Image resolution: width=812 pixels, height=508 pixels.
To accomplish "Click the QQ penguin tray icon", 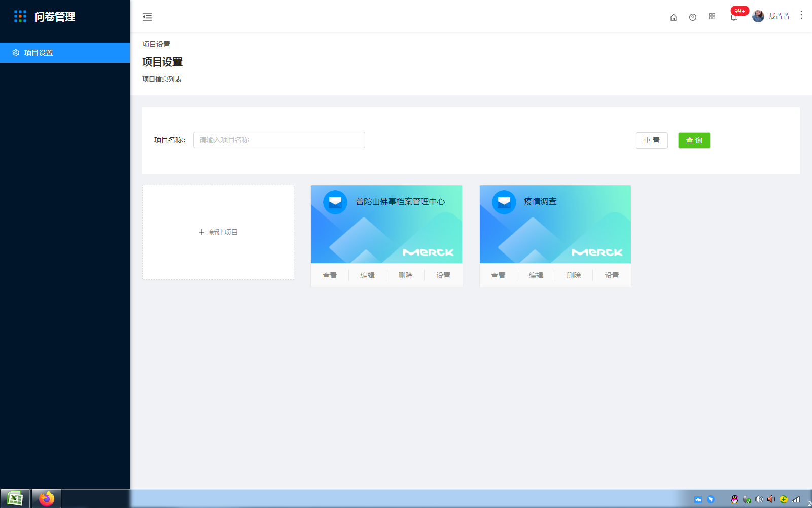I will [x=734, y=499].
